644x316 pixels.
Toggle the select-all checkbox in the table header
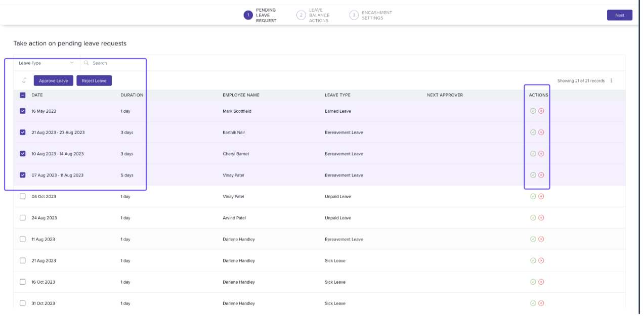click(x=23, y=95)
